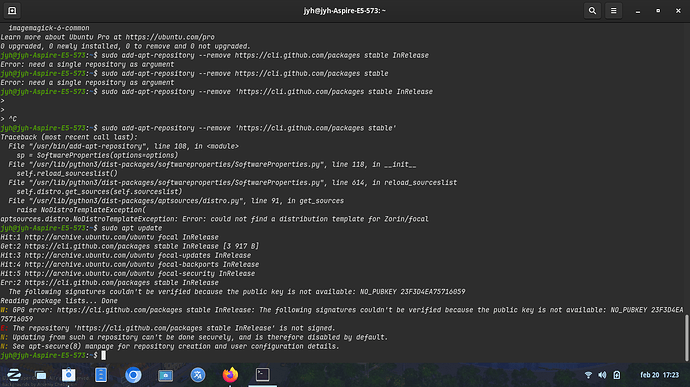Open the battery status indicator
Screen dimensions: 690x387
pyautogui.click(x=617, y=375)
